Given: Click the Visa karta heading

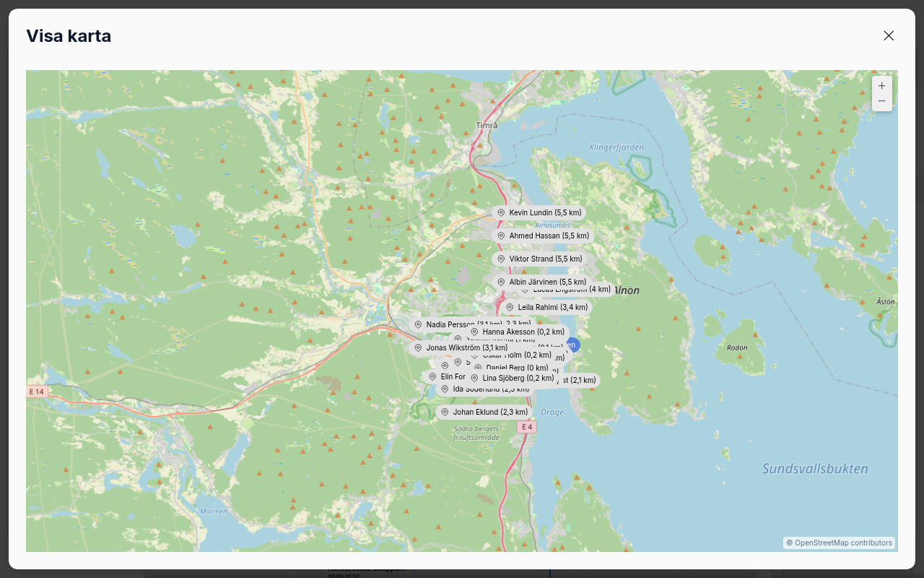Looking at the screenshot, I should 69,35.
